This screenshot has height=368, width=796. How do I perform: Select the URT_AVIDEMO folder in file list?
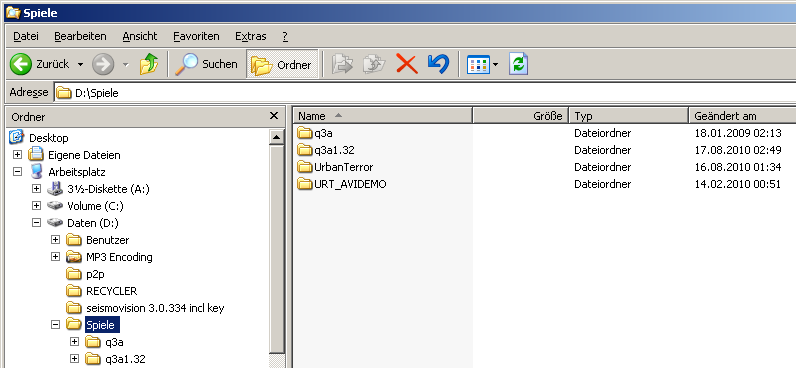pos(342,184)
